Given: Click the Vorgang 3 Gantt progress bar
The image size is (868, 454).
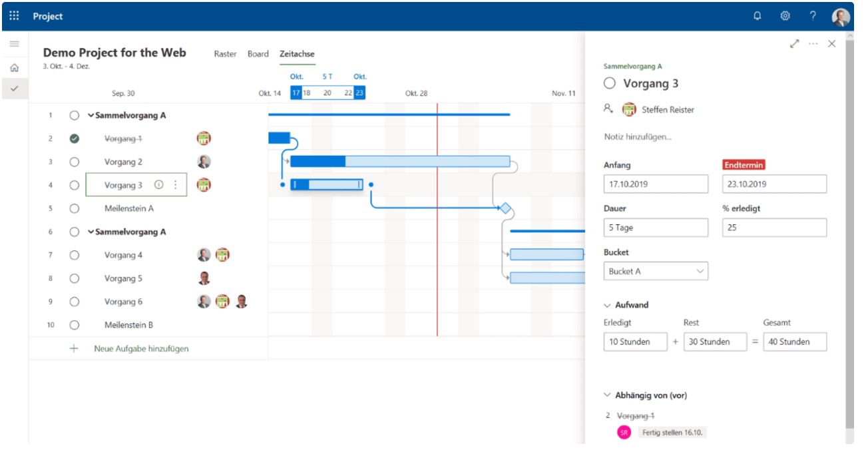Looking at the screenshot, I should click(x=327, y=184).
